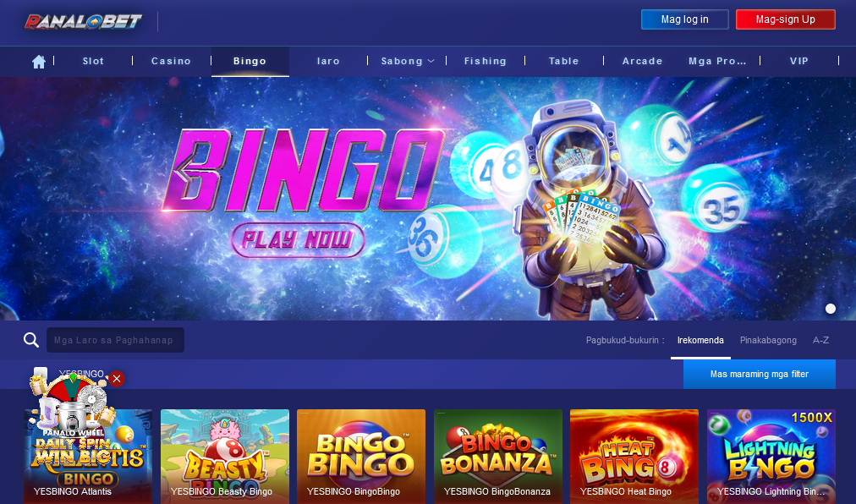Go to the home icon

click(39, 62)
